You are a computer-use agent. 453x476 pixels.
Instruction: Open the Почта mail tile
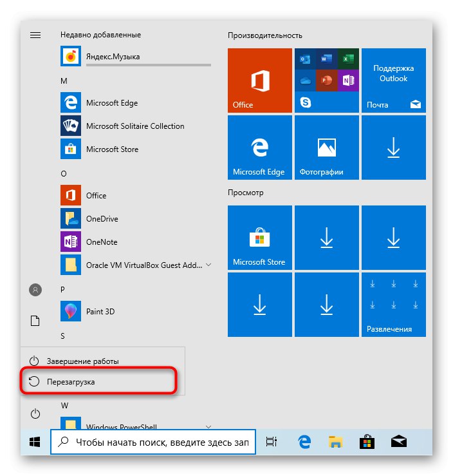[x=394, y=80]
